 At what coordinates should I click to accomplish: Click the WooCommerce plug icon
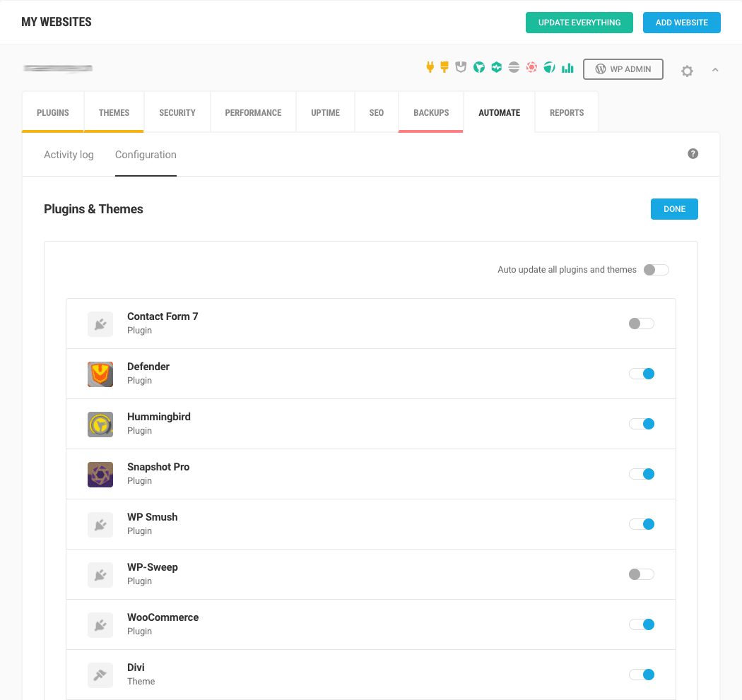100,625
